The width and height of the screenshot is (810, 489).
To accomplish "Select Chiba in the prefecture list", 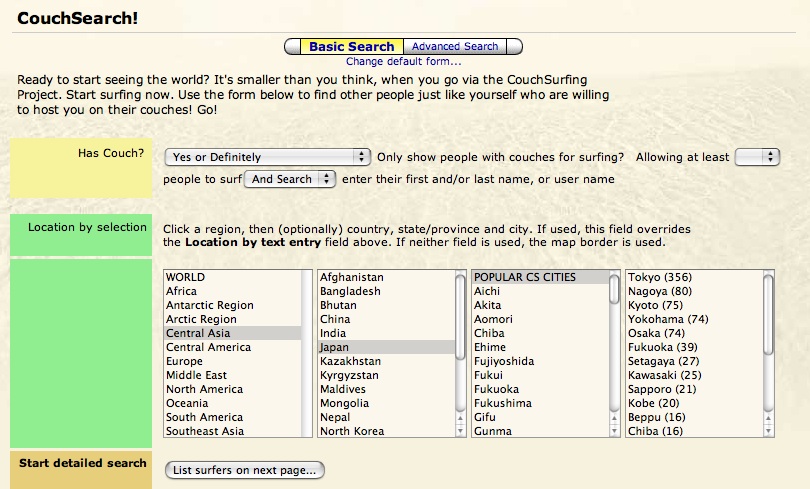I will click(x=541, y=333).
